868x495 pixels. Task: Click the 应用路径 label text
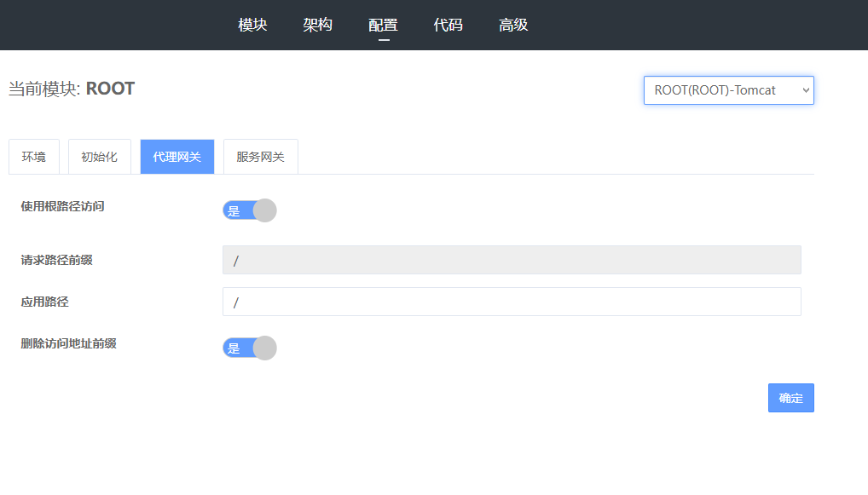(x=44, y=302)
